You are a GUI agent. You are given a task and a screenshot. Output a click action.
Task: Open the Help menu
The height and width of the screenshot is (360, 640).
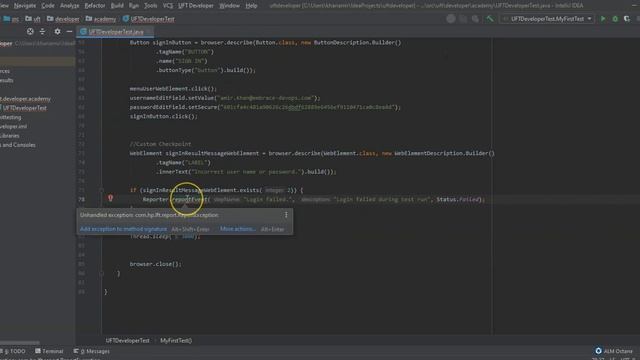coord(251,6)
